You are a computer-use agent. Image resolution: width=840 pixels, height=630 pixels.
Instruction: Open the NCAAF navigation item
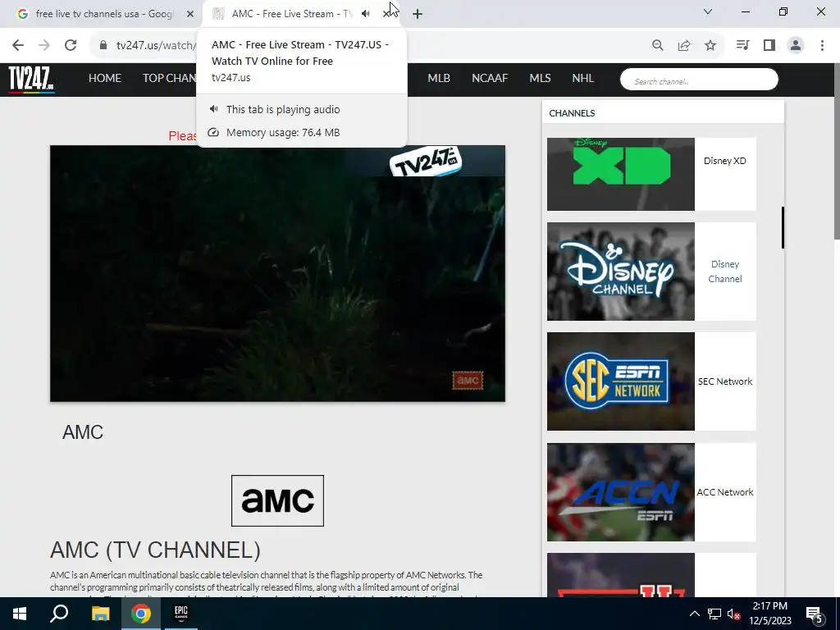[490, 78]
